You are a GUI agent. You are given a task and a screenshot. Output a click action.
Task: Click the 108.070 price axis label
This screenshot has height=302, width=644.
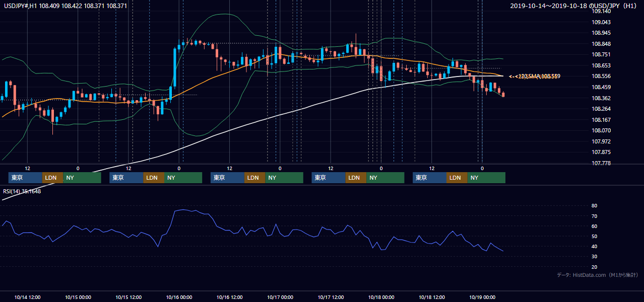point(601,130)
